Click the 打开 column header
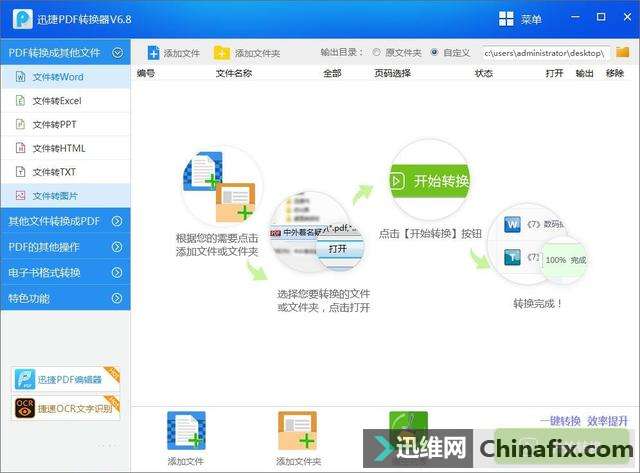The height and width of the screenshot is (473, 640). click(x=554, y=73)
